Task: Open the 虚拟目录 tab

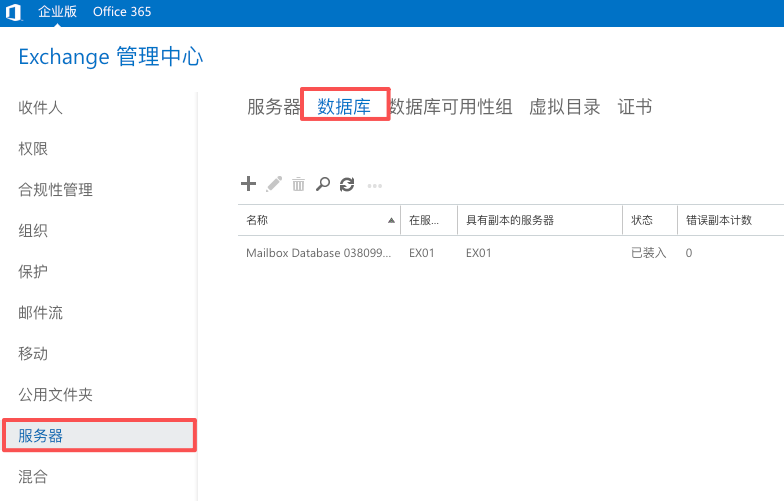Action: (564, 106)
